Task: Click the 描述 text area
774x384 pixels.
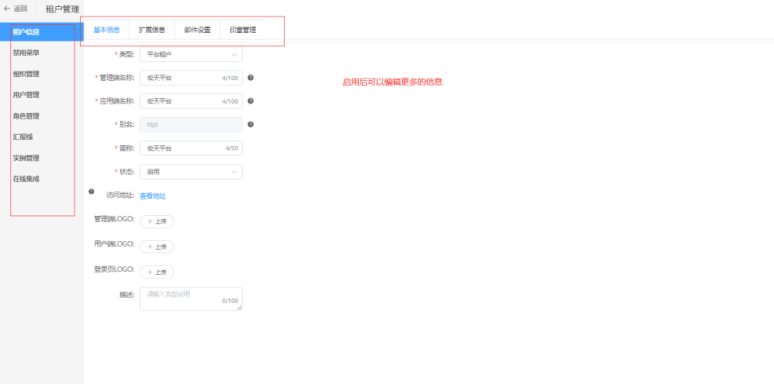Action: [x=191, y=299]
